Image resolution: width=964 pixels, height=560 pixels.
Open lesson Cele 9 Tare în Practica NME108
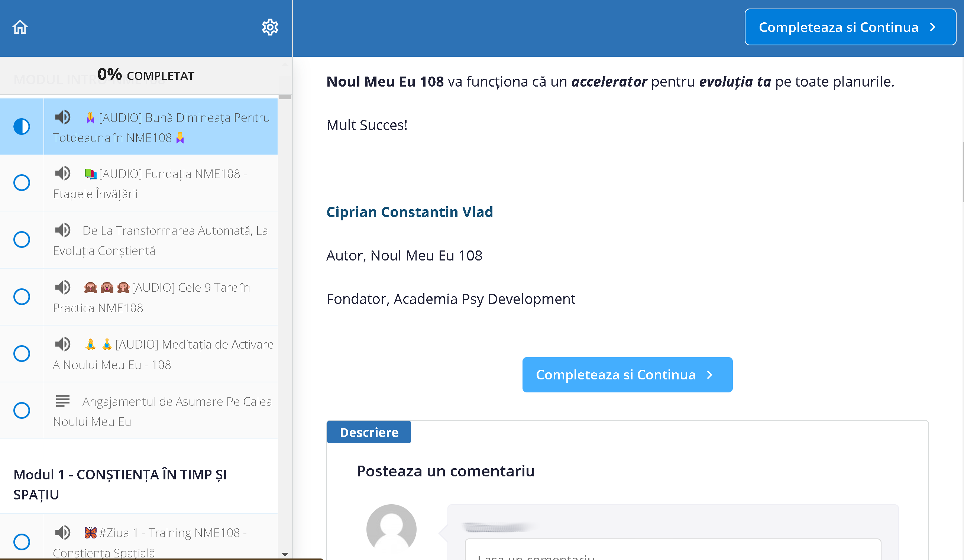click(x=161, y=297)
